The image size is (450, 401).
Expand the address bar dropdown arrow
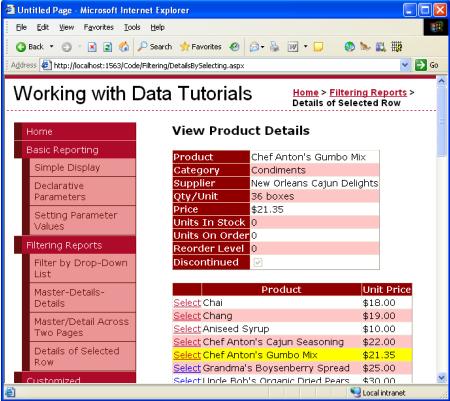click(405, 65)
